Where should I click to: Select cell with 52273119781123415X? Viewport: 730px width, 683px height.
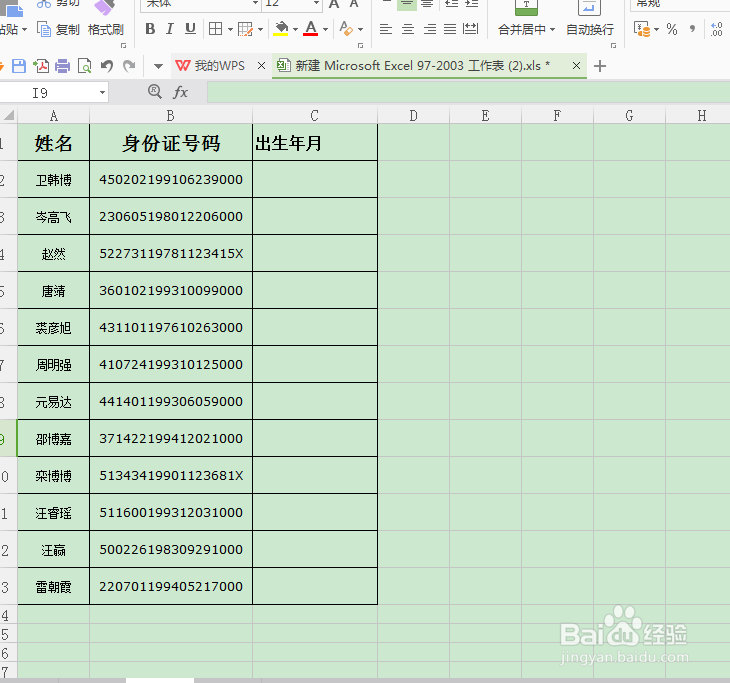[171, 254]
